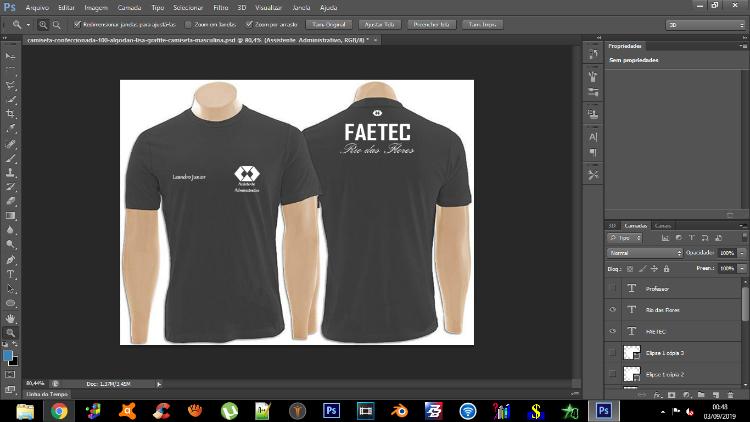Open the Filtro menu
Viewport: 750px width, 422px height.
221,8
